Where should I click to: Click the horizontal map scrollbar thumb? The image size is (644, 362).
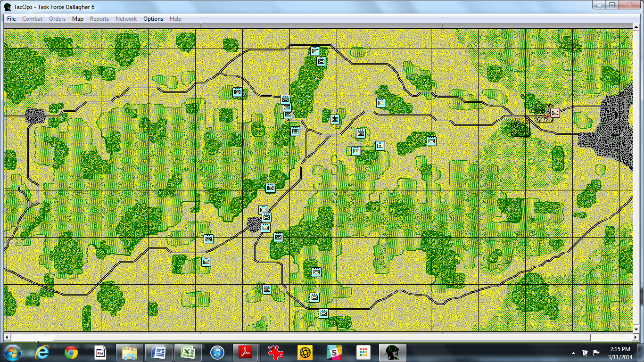pyautogui.click(x=321, y=337)
